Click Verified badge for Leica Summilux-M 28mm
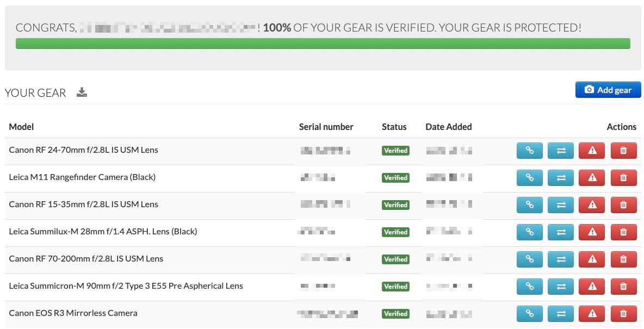Screen dimensions: 644x329 click(395, 232)
